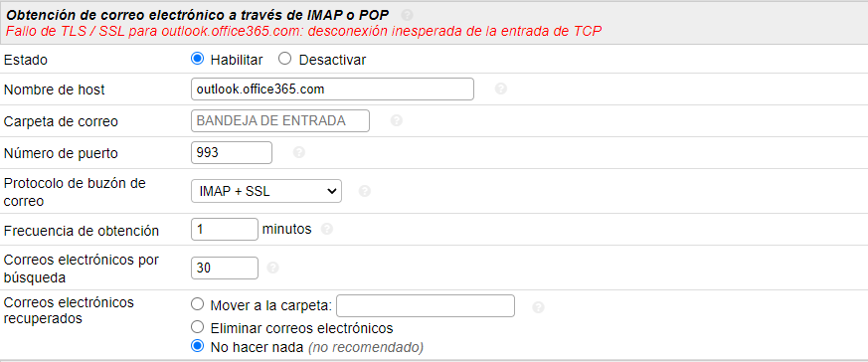Focus the BANDEJA DE ENTRADA folder field
The width and height of the screenshot is (868, 362).
point(280,120)
